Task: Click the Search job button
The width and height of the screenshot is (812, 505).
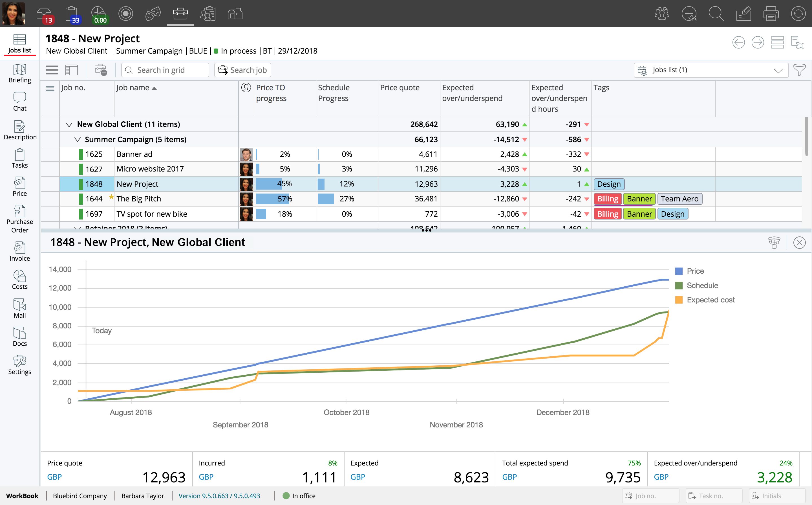Action: pos(243,70)
